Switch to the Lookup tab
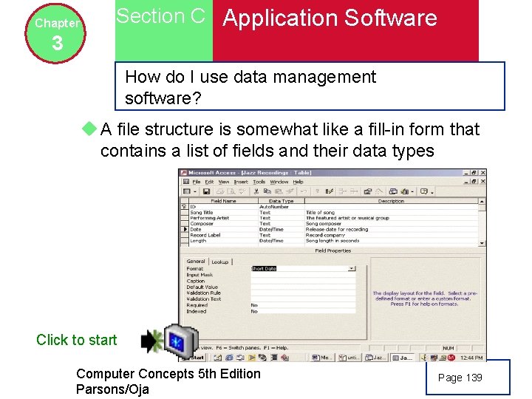 coord(220,262)
